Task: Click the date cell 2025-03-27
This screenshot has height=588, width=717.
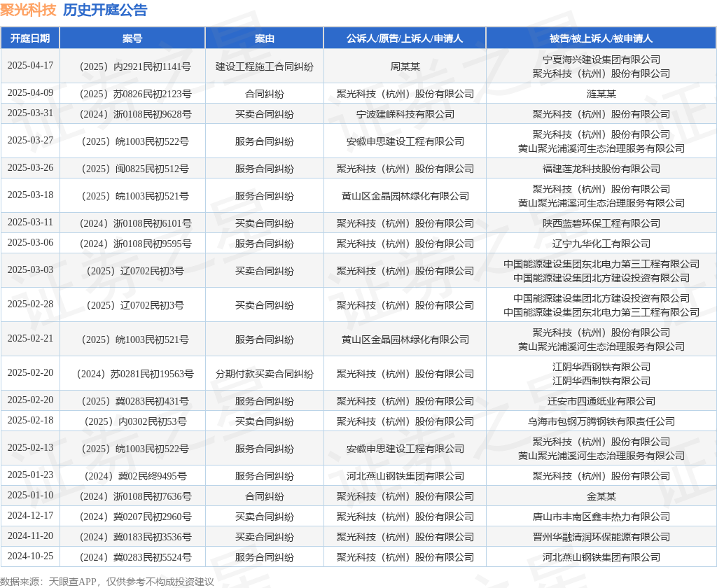Action: (x=30, y=141)
